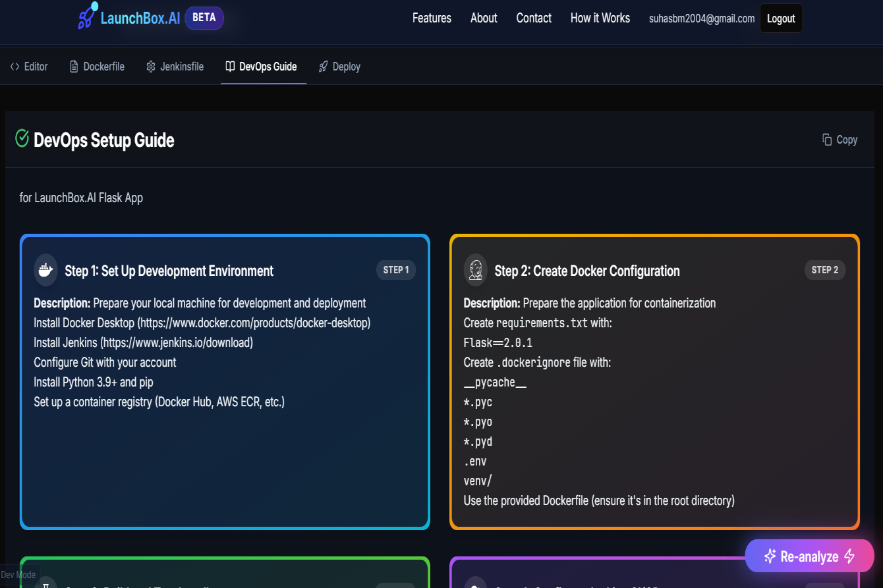Click the Step 2 description line
The image size is (883, 588).
pos(590,304)
